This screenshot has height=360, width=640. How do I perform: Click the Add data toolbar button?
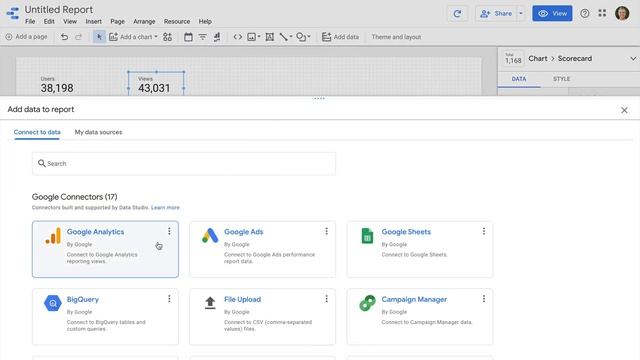click(340, 37)
